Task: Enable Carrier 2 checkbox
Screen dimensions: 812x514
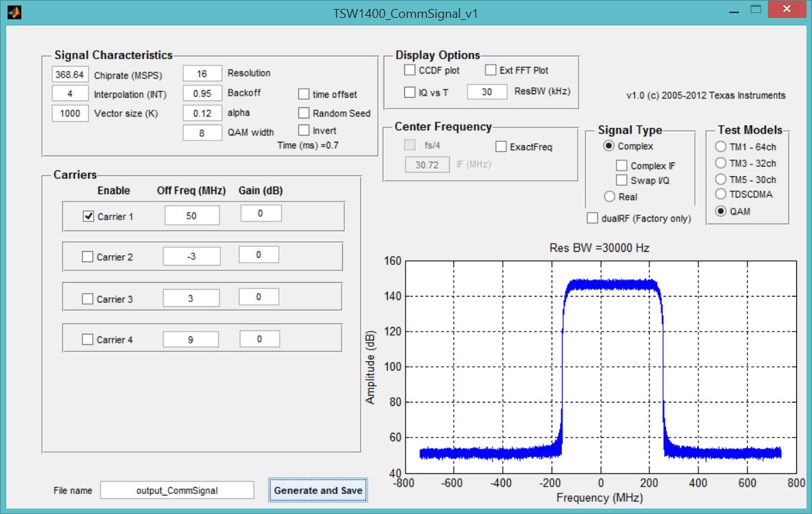Action: (87, 257)
